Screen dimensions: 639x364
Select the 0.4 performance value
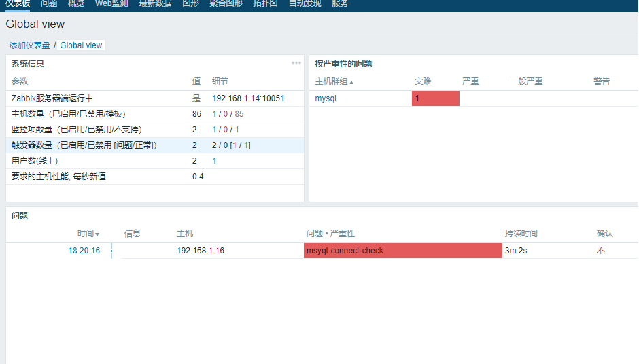198,177
